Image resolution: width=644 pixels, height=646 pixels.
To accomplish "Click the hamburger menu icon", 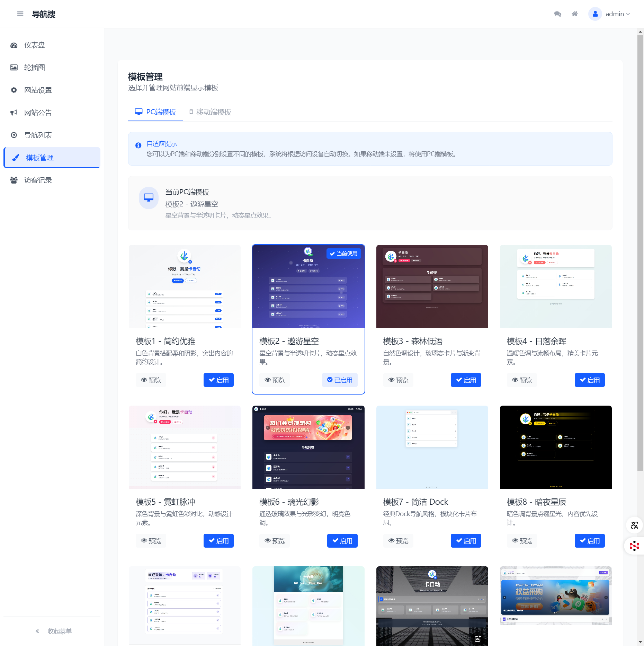I will click(20, 14).
